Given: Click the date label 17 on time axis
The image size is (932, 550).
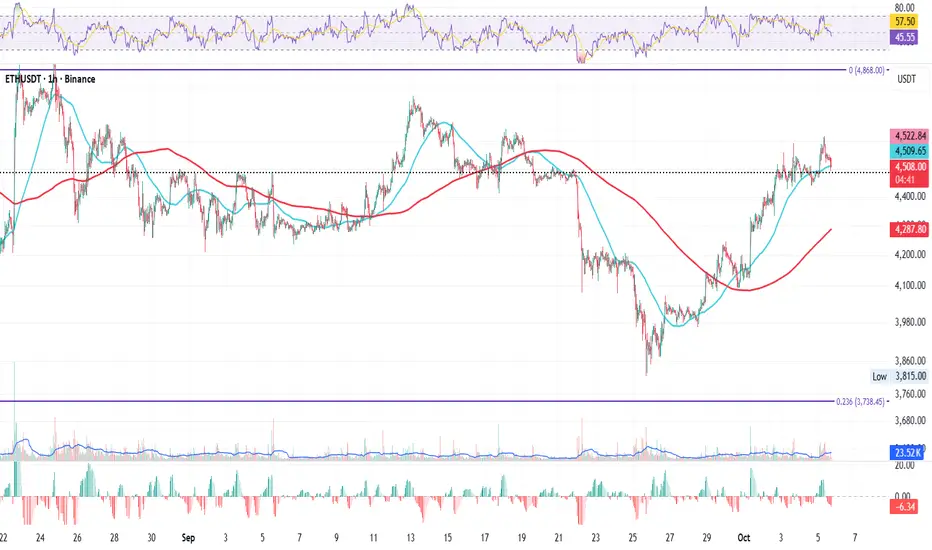Looking at the screenshot, I should point(484,538).
